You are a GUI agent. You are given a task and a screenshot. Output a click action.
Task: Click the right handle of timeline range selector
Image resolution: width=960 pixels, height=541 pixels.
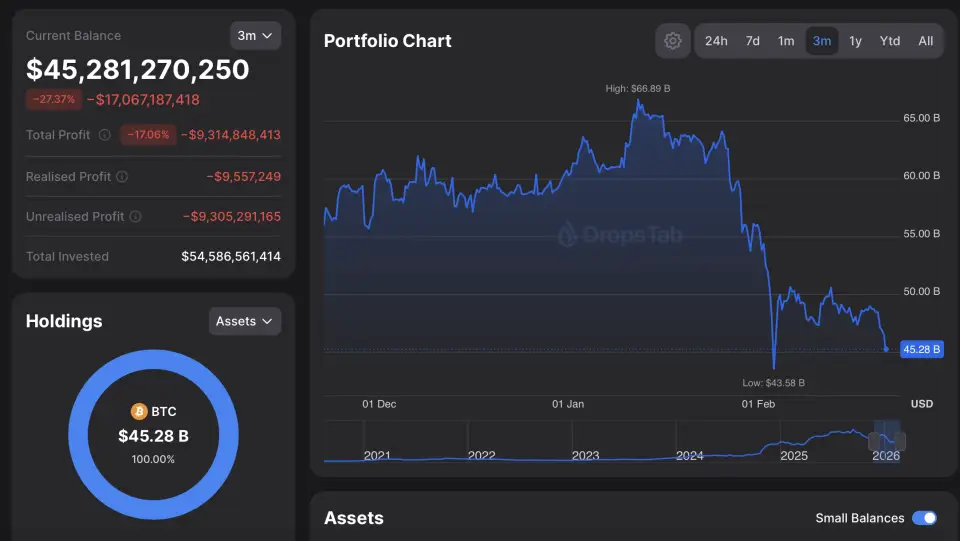tap(900, 441)
